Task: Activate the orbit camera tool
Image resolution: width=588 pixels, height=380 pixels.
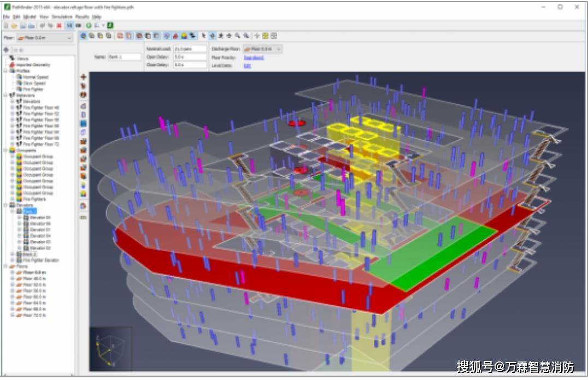Action: click(212, 36)
